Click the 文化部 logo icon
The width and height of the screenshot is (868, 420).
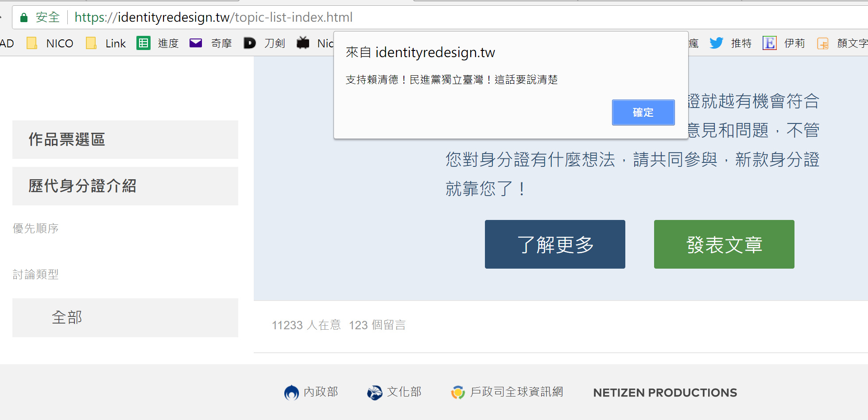(x=375, y=393)
